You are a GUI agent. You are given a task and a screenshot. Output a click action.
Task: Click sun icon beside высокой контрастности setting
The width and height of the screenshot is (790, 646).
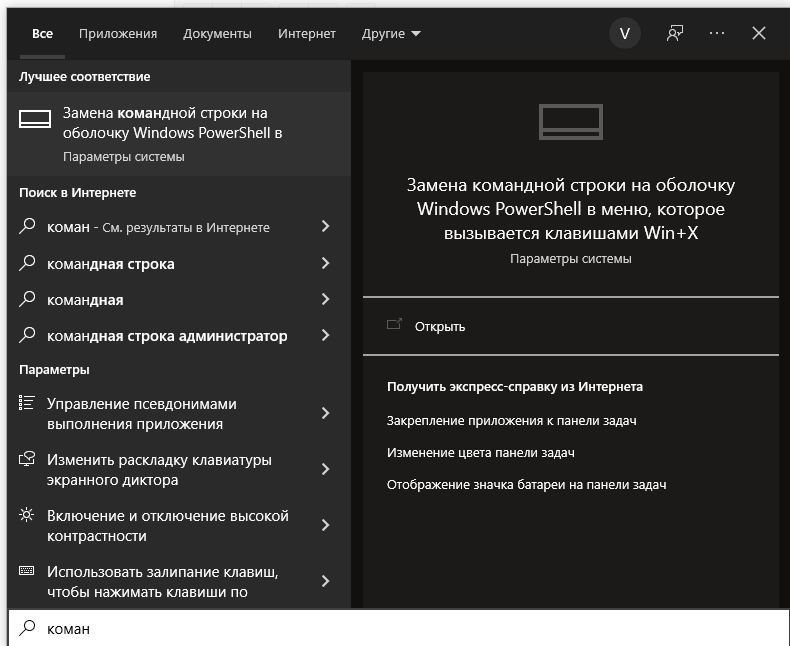pyautogui.click(x=27, y=514)
